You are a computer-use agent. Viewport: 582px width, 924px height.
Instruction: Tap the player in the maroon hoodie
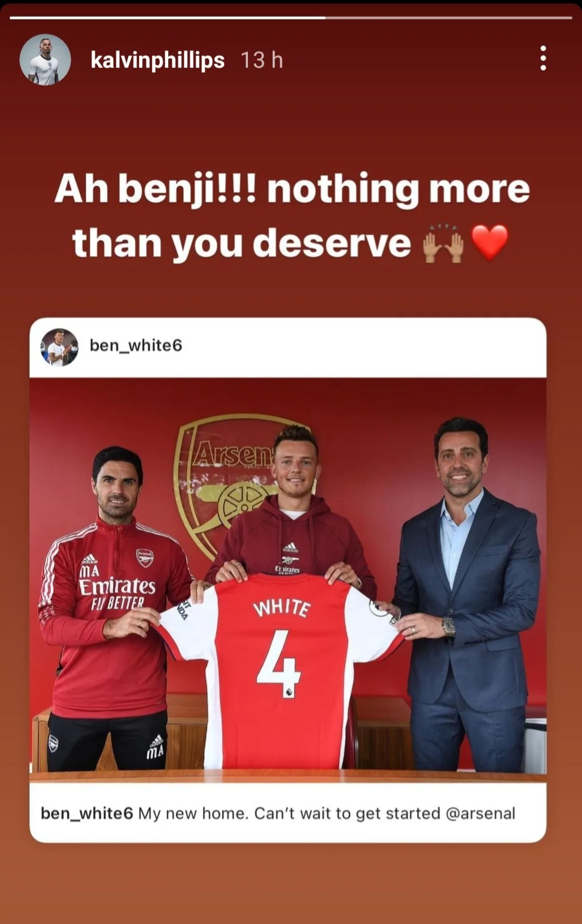tap(294, 512)
